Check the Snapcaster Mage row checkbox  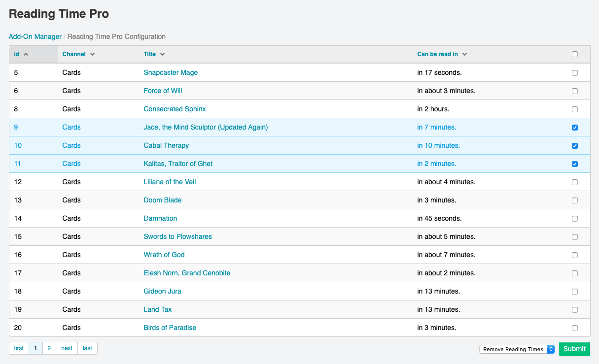tap(575, 73)
